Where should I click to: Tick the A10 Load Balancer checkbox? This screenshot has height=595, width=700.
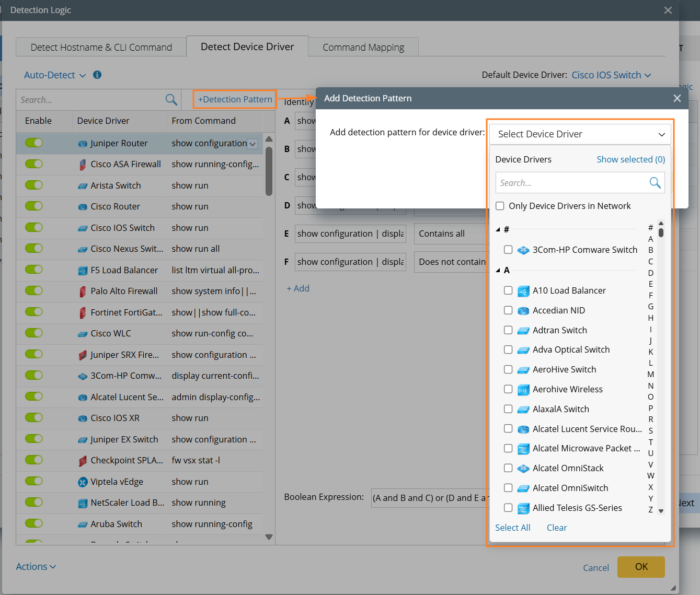508,290
